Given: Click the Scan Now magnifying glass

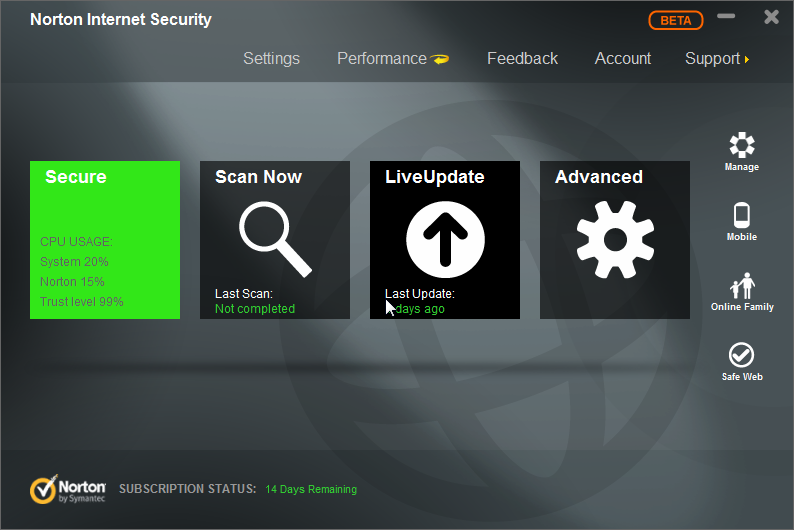Looking at the screenshot, I should 275,239.
